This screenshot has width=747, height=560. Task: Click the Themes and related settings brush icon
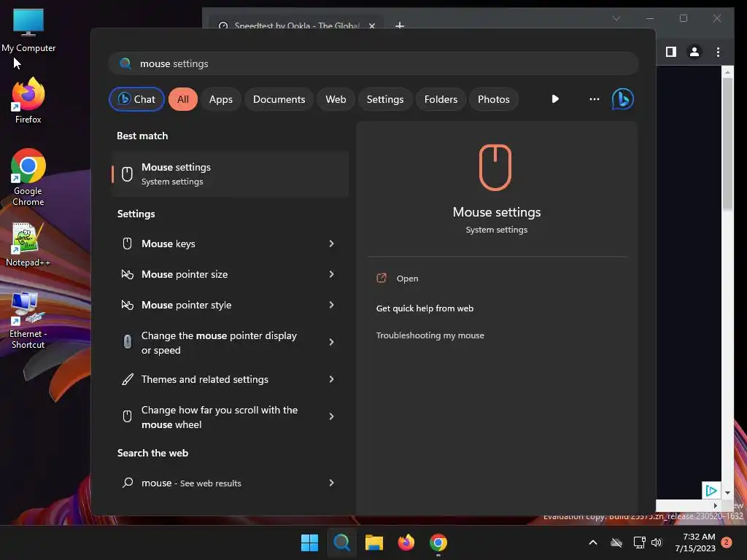127,379
